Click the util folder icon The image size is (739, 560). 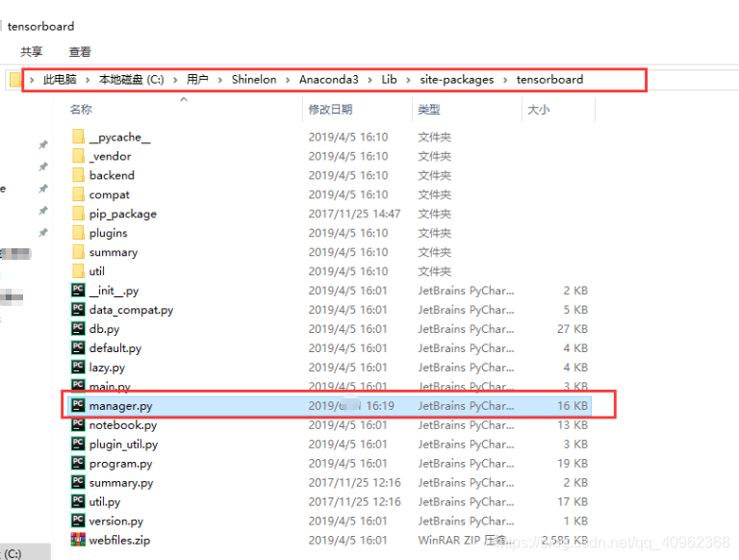click(78, 271)
